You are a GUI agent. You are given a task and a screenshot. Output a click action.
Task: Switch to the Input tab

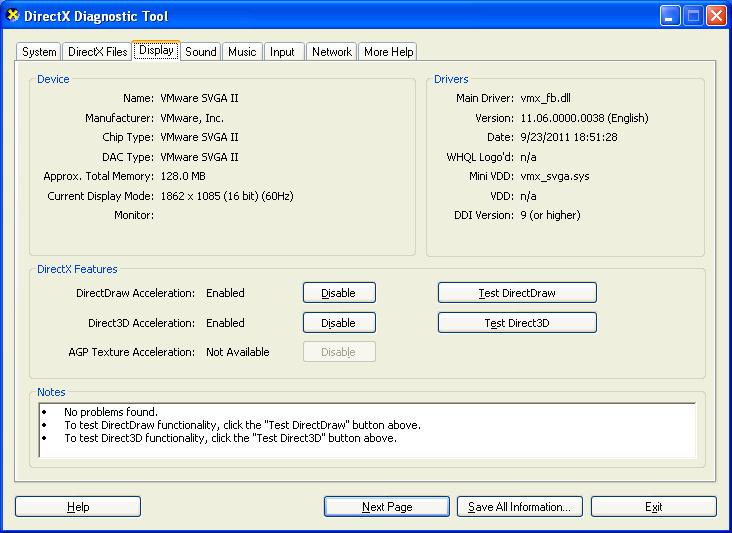click(282, 52)
